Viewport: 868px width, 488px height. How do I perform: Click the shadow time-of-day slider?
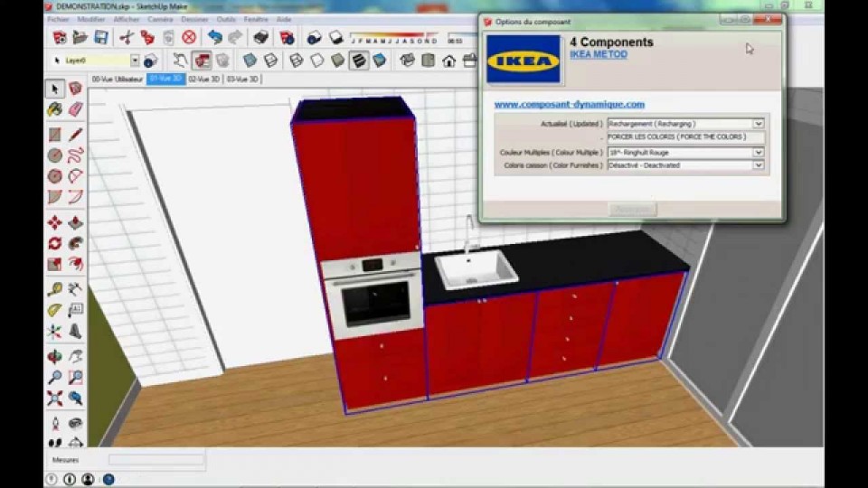click(x=462, y=38)
